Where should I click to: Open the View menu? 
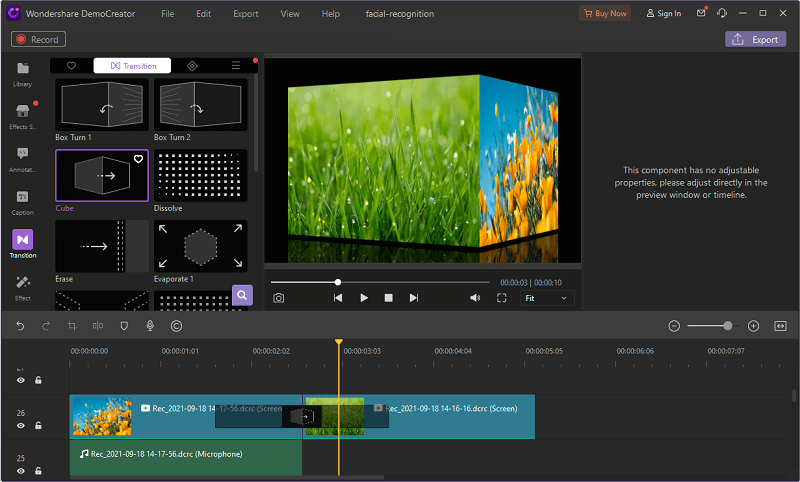tap(290, 14)
